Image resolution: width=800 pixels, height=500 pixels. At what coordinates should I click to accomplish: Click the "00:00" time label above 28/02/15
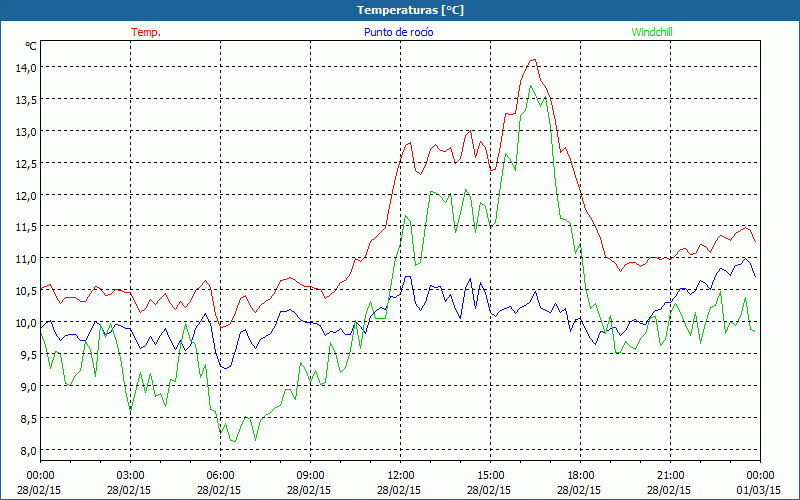click(40, 476)
